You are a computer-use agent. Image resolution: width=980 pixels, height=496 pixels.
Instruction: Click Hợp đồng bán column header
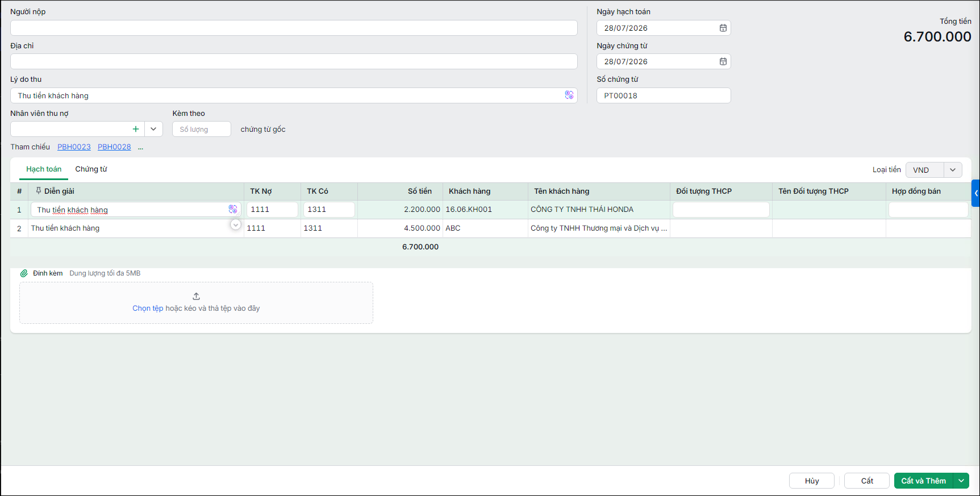tap(928, 191)
